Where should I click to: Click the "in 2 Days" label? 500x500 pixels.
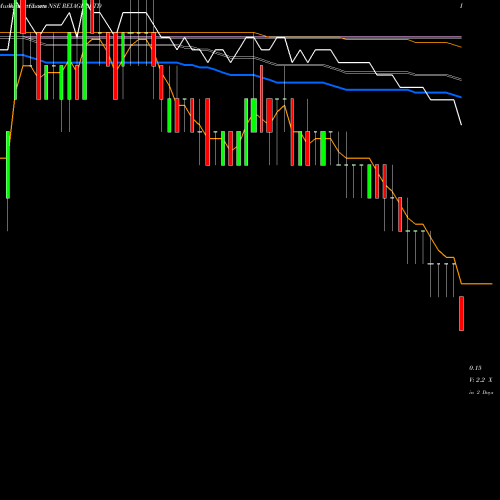point(481,392)
